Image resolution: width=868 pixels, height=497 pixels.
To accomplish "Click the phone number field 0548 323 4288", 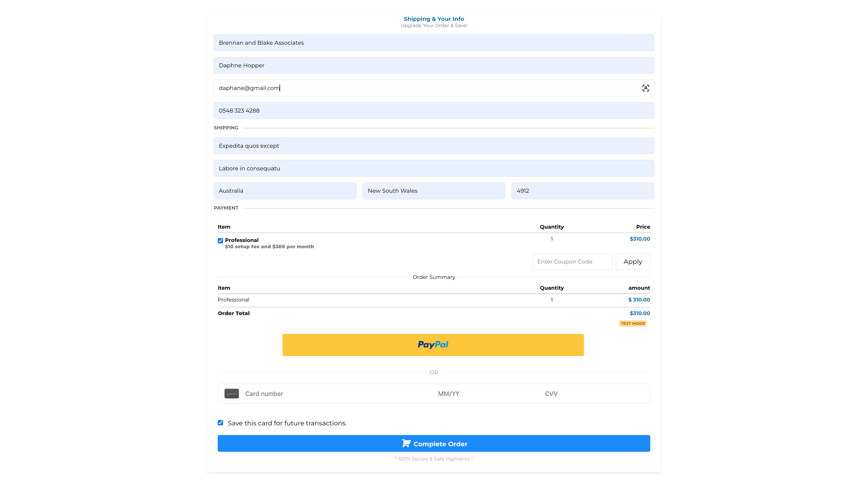I will pos(434,111).
